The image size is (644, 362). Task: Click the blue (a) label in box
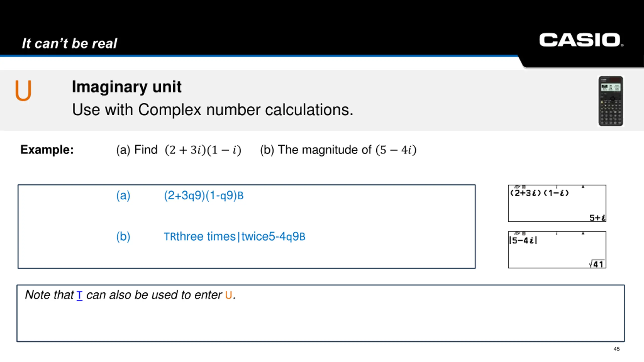(123, 196)
